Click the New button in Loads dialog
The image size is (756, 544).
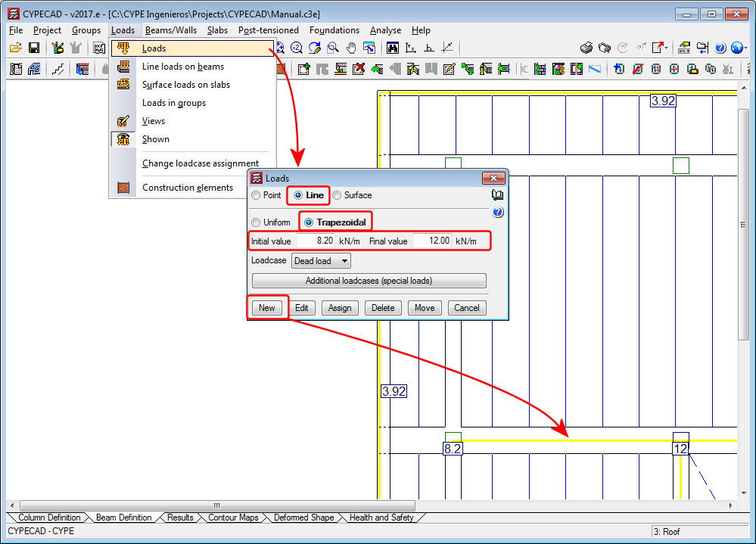(267, 308)
